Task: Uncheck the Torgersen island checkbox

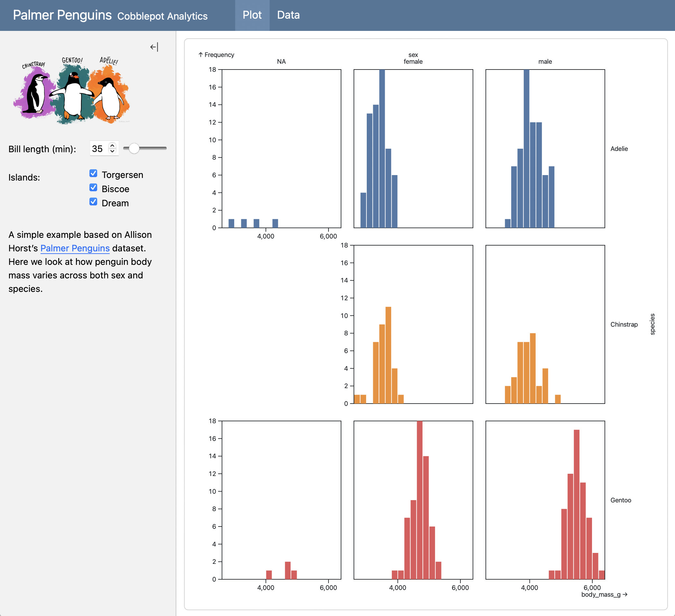Action: point(93,173)
